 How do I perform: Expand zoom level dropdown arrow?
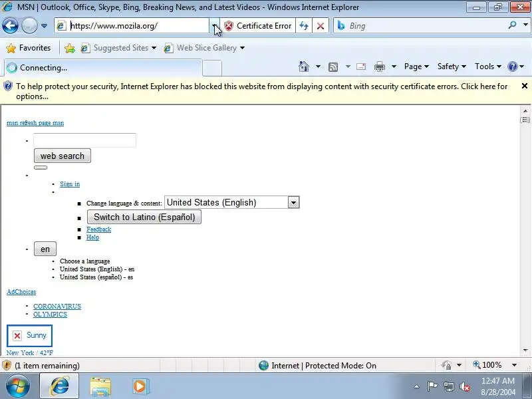click(x=515, y=365)
